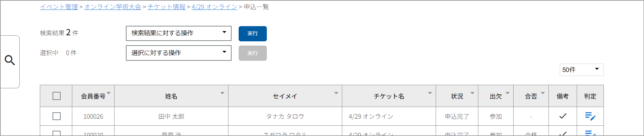Click the 出欠 column sort arrow
644x136 pixels.
[508, 93]
